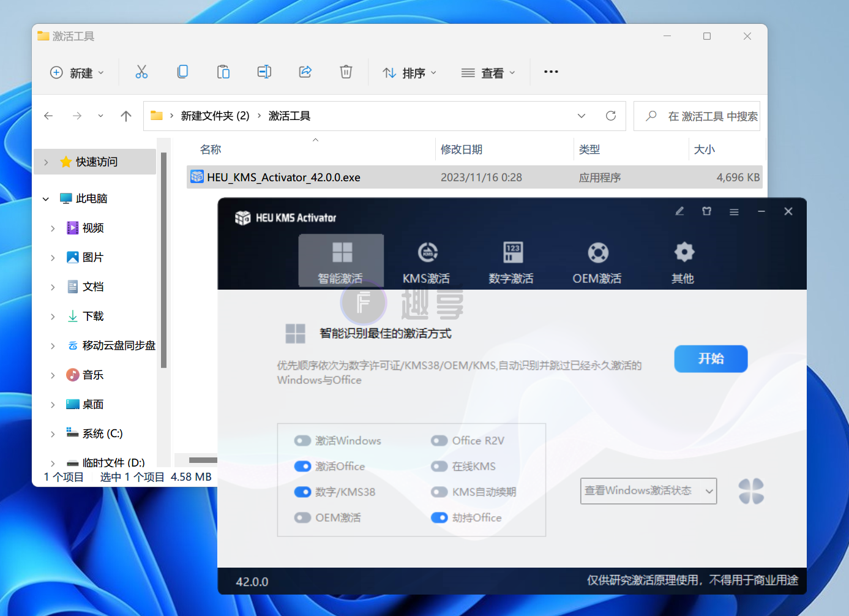Click the Cut scissors icon in Explorer toolbar
Viewport: 849px width, 616px height.
[x=141, y=72]
